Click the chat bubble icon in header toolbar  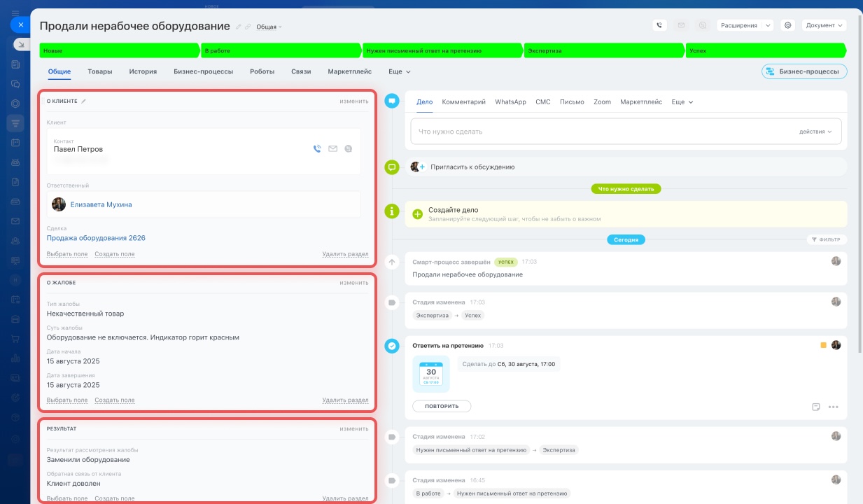pos(703,25)
